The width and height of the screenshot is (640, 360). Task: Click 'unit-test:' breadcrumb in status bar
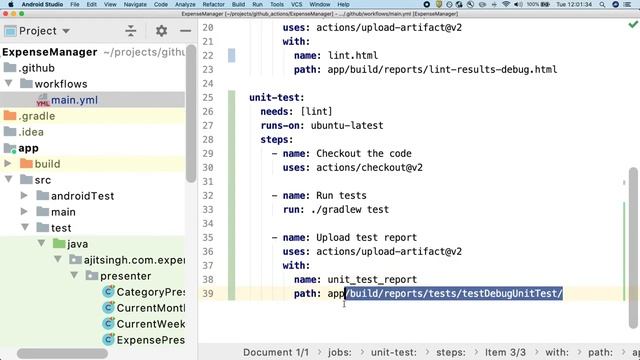393,352
